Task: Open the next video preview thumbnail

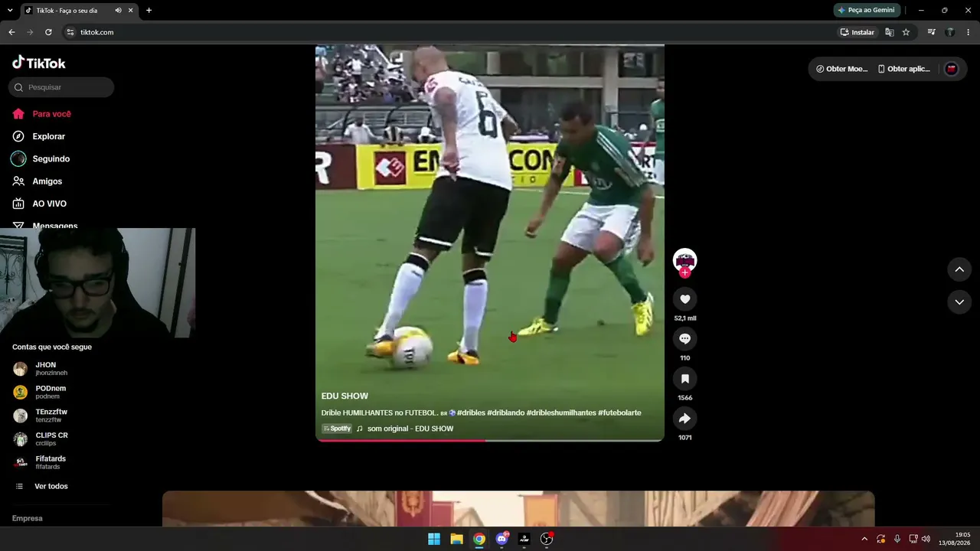Action: [518, 508]
